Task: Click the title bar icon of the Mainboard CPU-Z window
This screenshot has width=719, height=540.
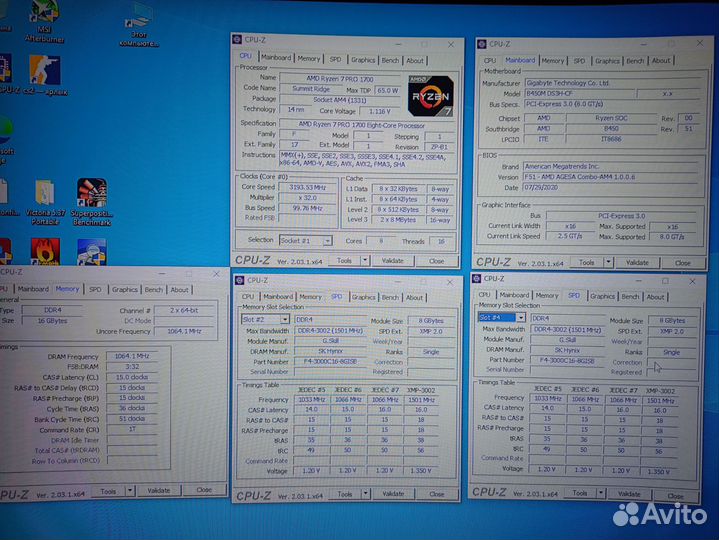Action: pyautogui.click(x=483, y=44)
